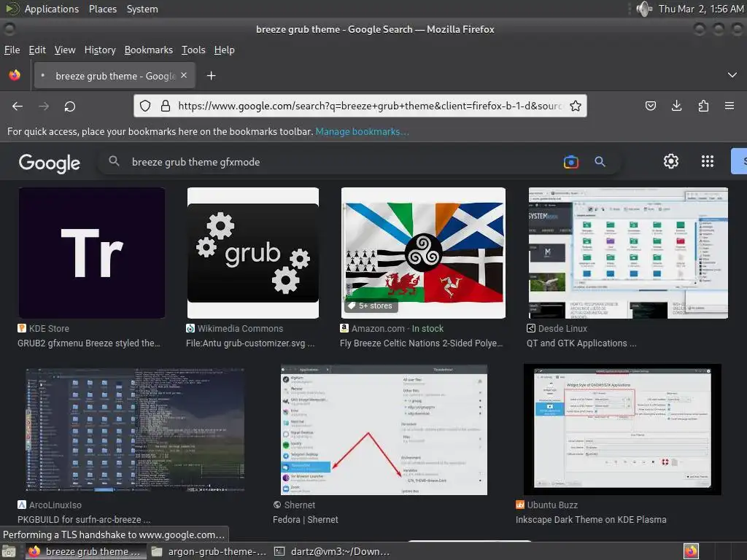Open Google quick settings gear
This screenshot has width=747, height=560.
pos(671,161)
